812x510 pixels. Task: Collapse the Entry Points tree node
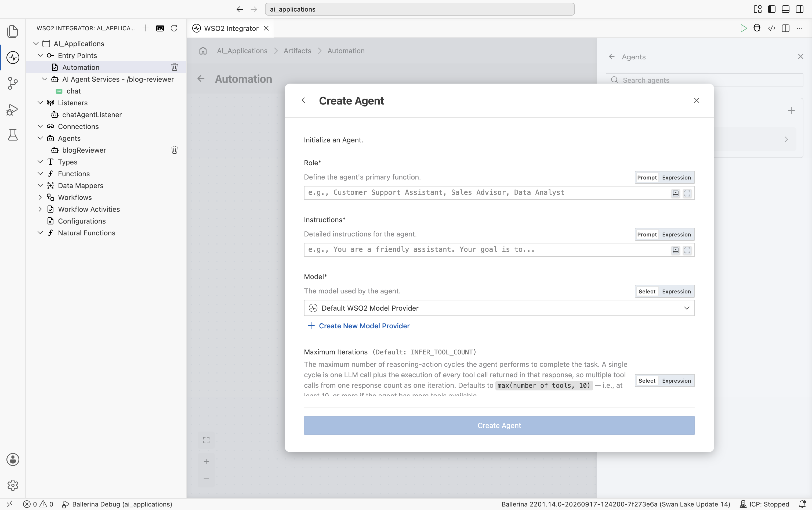pyautogui.click(x=40, y=55)
